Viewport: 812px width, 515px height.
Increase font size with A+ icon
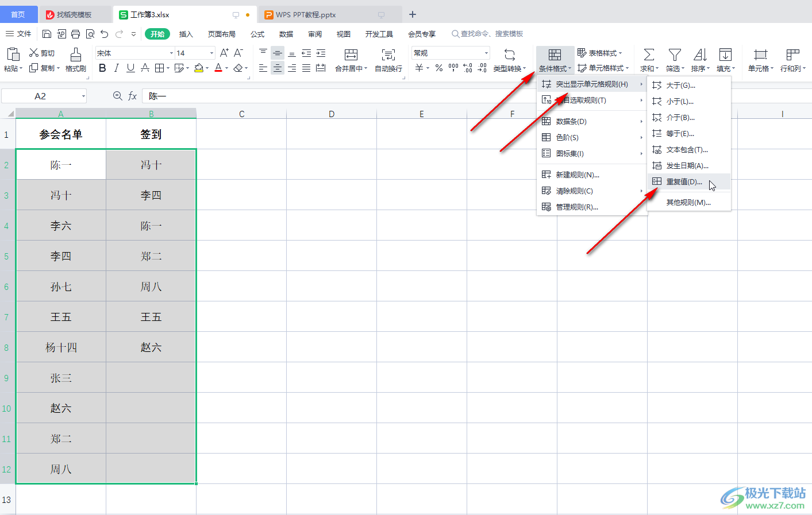pyautogui.click(x=224, y=53)
